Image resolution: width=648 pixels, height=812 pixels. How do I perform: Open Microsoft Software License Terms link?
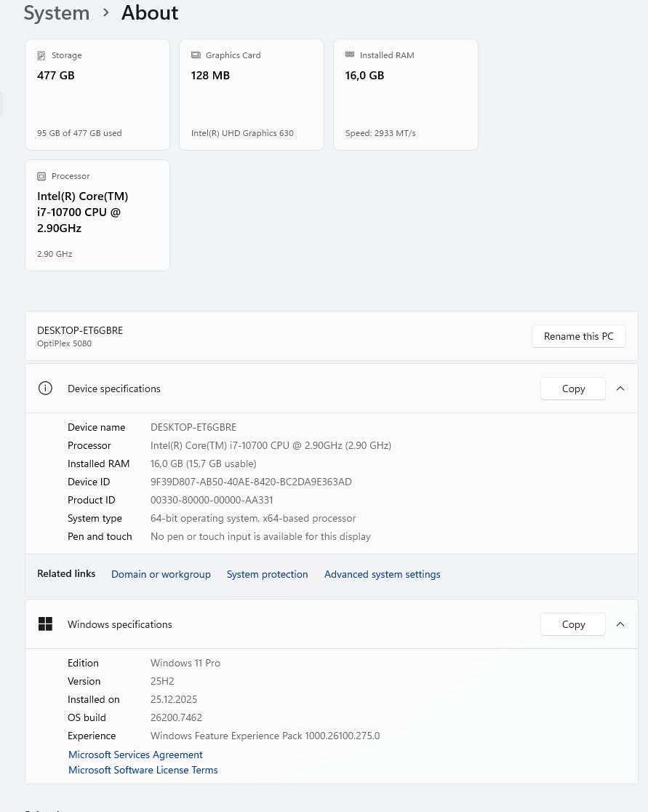pos(143,770)
